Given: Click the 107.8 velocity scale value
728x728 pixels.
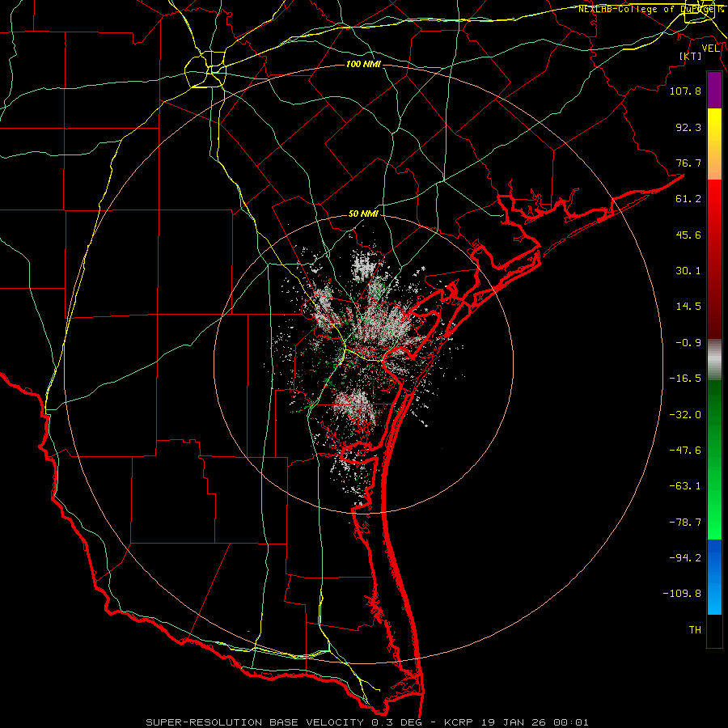Looking at the screenshot, I should 685,91.
